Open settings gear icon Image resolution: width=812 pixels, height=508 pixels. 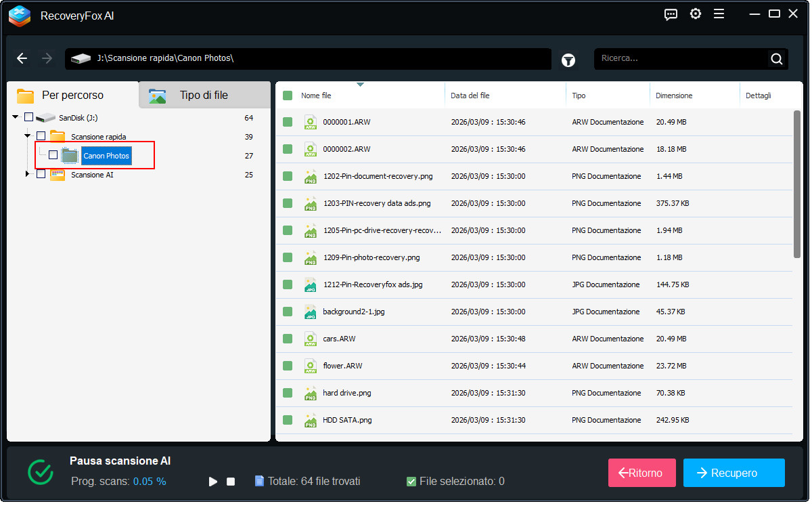695,14
